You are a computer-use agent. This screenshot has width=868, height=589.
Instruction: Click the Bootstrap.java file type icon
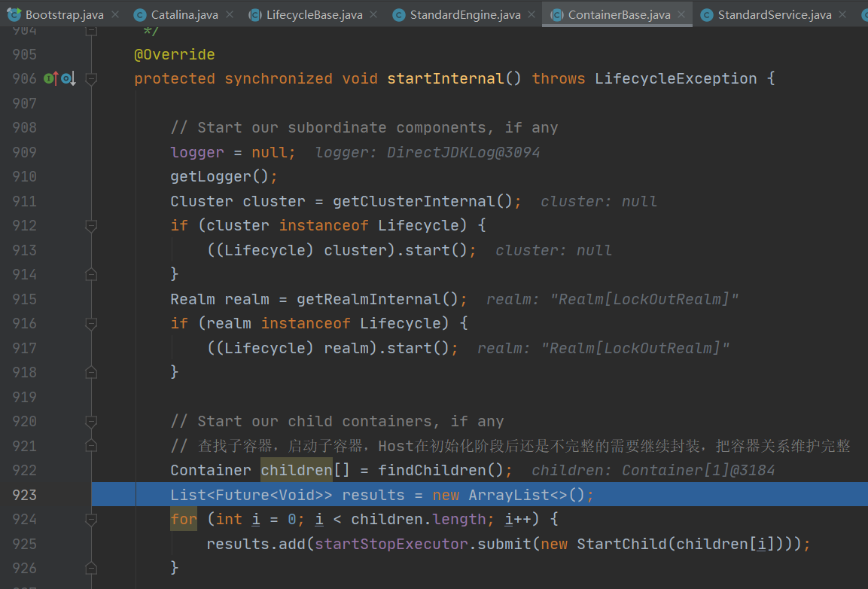coord(14,14)
